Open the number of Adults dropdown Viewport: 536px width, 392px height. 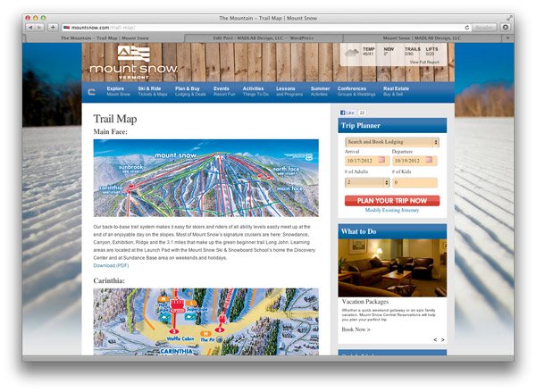(x=367, y=182)
